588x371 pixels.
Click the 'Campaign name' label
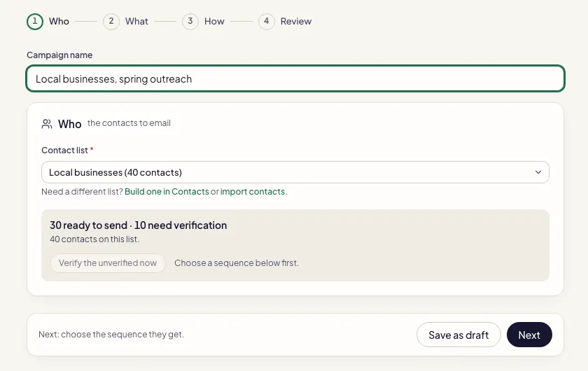tap(59, 55)
